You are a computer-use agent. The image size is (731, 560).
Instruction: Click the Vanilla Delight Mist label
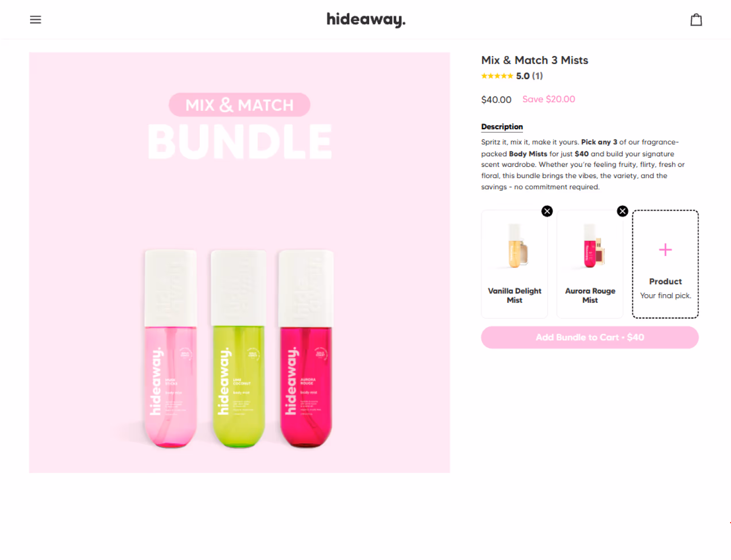point(514,295)
